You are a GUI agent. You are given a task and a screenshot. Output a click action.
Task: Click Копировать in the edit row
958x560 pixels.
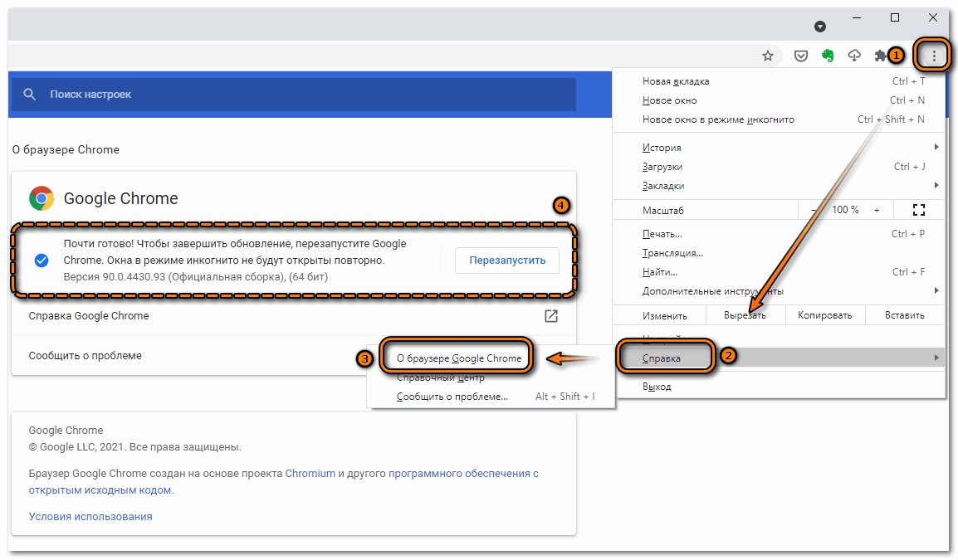[x=824, y=315]
